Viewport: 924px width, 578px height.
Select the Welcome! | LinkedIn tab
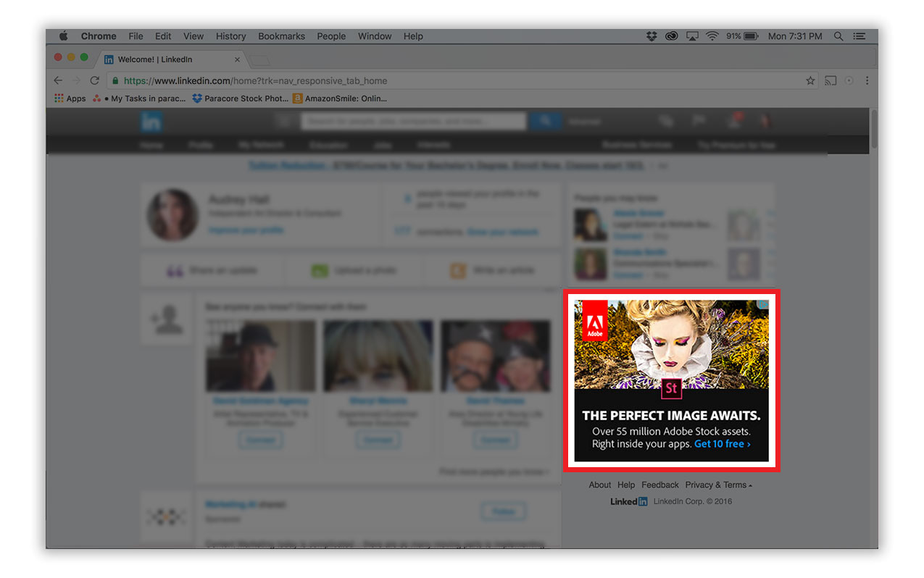[172, 59]
